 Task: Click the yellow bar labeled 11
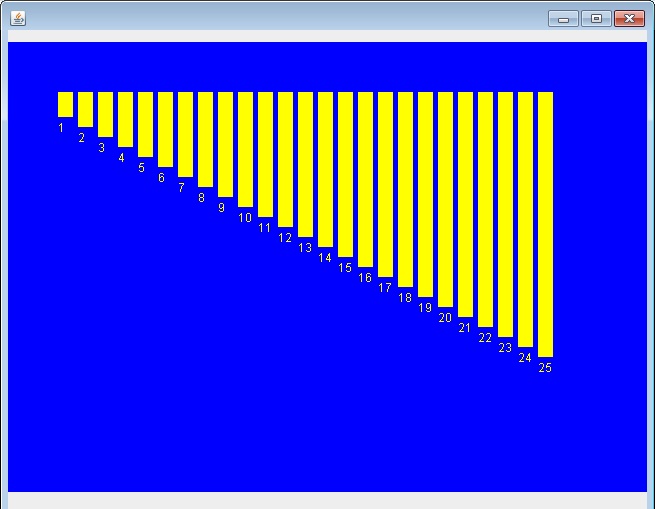[x=265, y=154]
